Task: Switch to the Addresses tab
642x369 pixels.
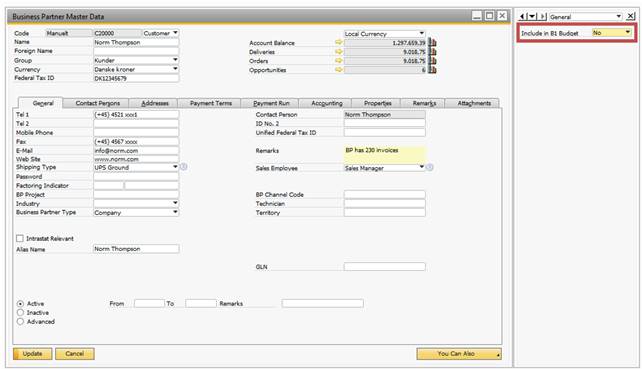Action: [x=154, y=103]
